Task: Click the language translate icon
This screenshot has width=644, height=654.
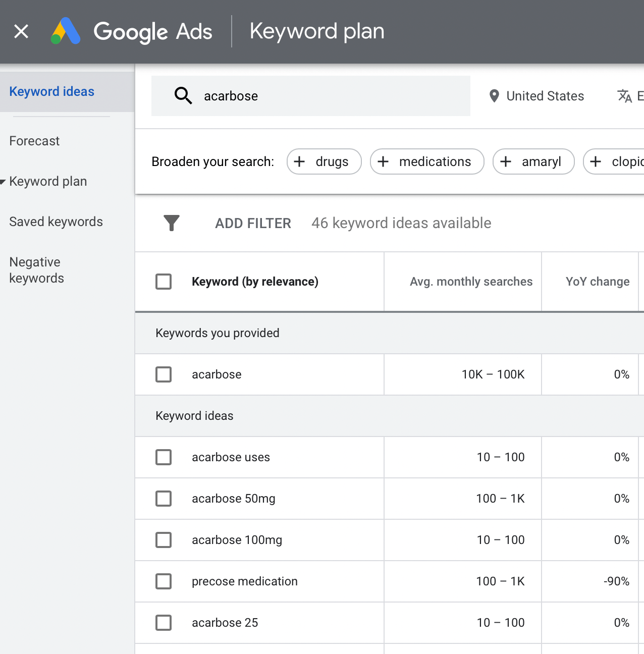Action: point(625,96)
